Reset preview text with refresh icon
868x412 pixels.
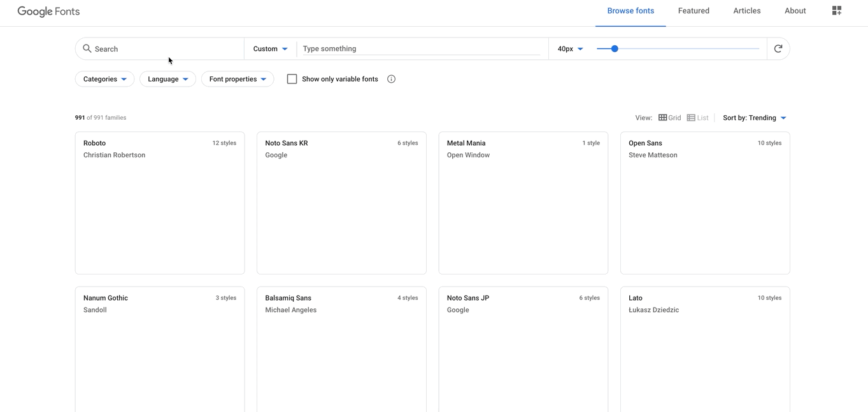pos(778,48)
